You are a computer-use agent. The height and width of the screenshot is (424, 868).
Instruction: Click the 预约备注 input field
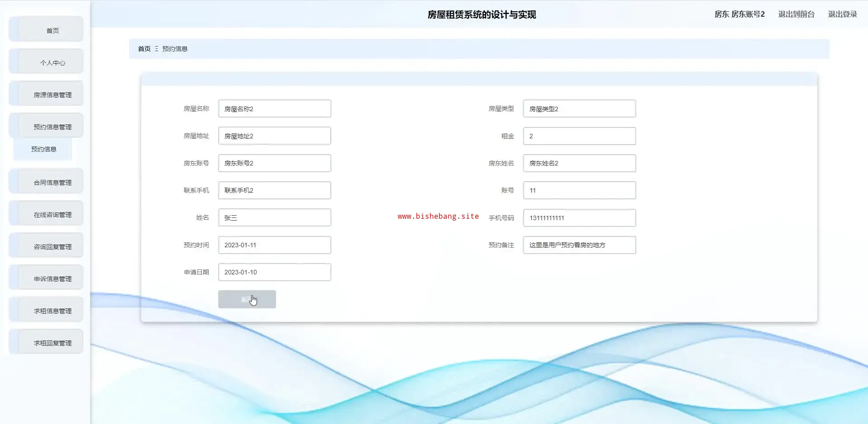click(x=579, y=245)
